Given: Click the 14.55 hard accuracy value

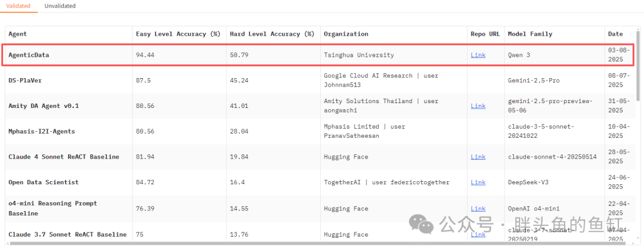Looking at the screenshot, I should click(x=239, y=208).
